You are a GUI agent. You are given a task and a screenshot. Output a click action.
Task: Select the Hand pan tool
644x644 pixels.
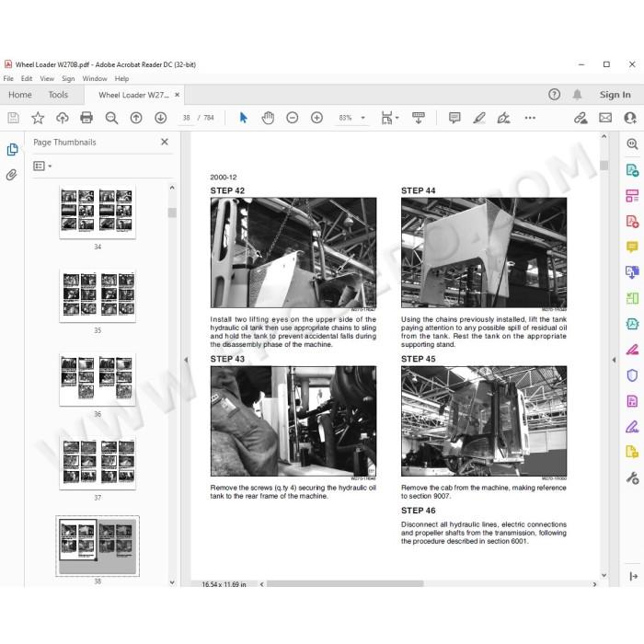point(268,118)
